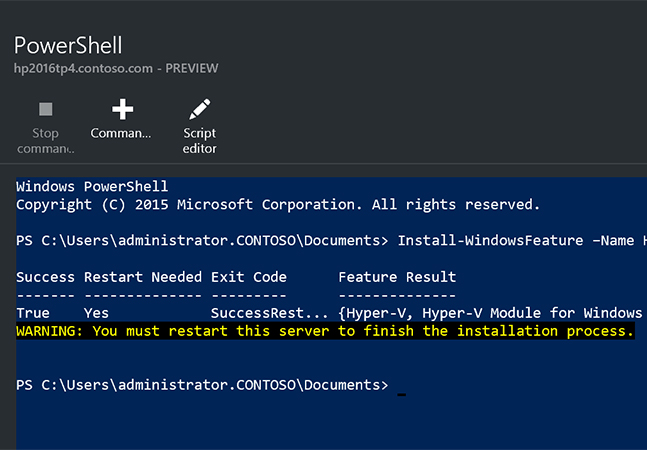
Task: Click the hp2016tp4.contoso.com PREVIEW subtitle
Action: pos(116,68)
